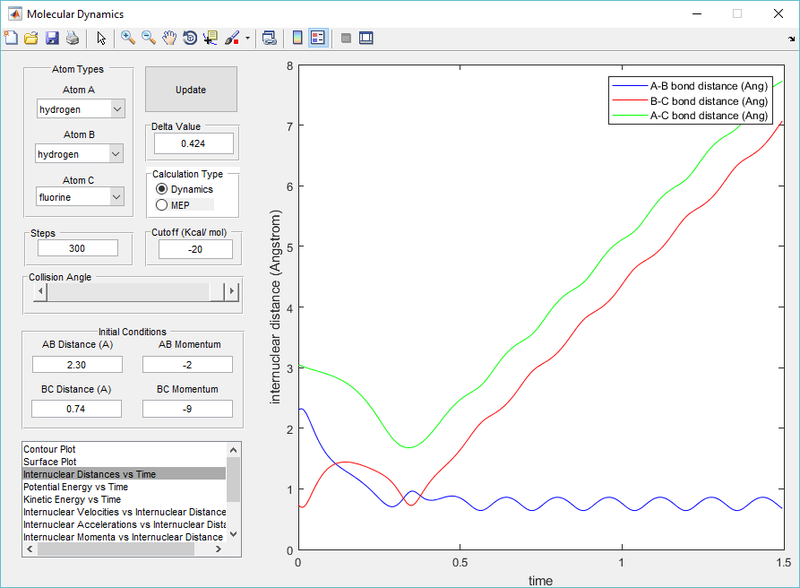Enable the Data Cursor tool
The width and height of the screenshot is (800, 588).
tap(210, 38)
